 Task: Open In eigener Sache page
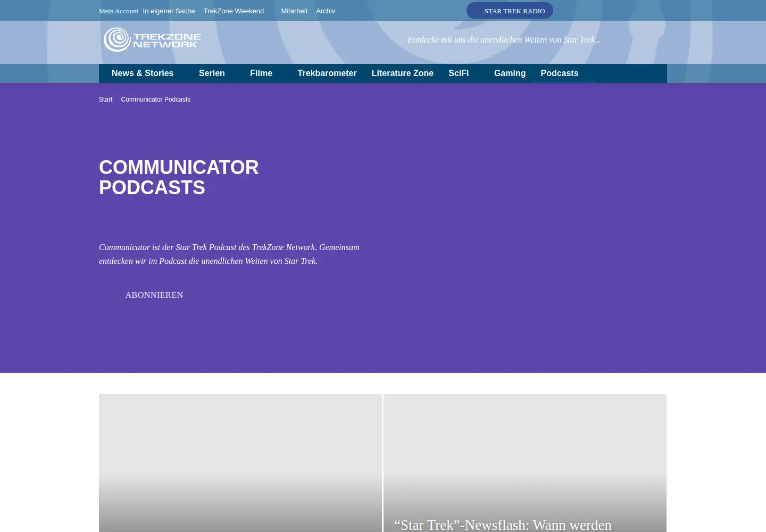pos(169,11)
